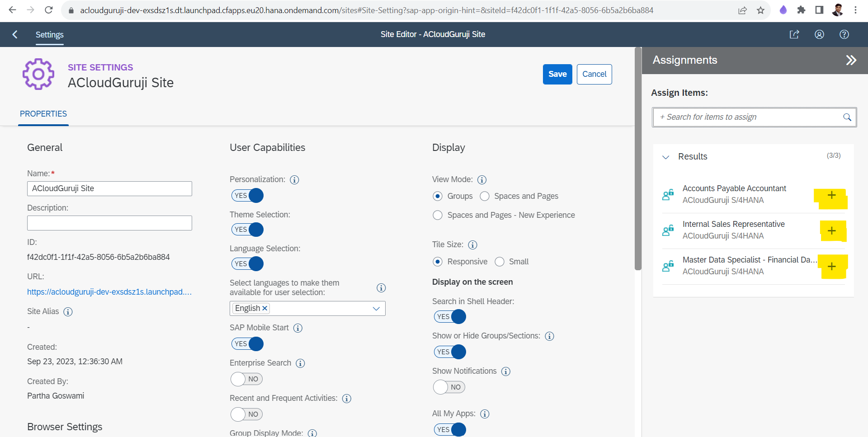Collapse the Assignments panel
Image resolution: width=868 pixels, height=437 pixels.
851,60
